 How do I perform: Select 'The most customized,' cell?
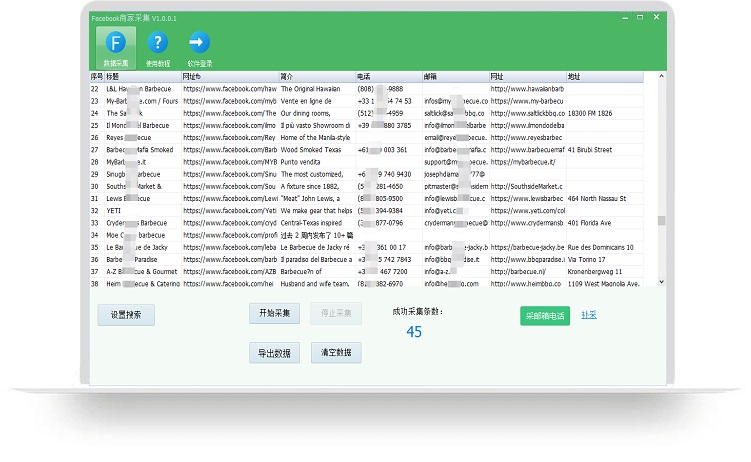[x=317, y=174]
